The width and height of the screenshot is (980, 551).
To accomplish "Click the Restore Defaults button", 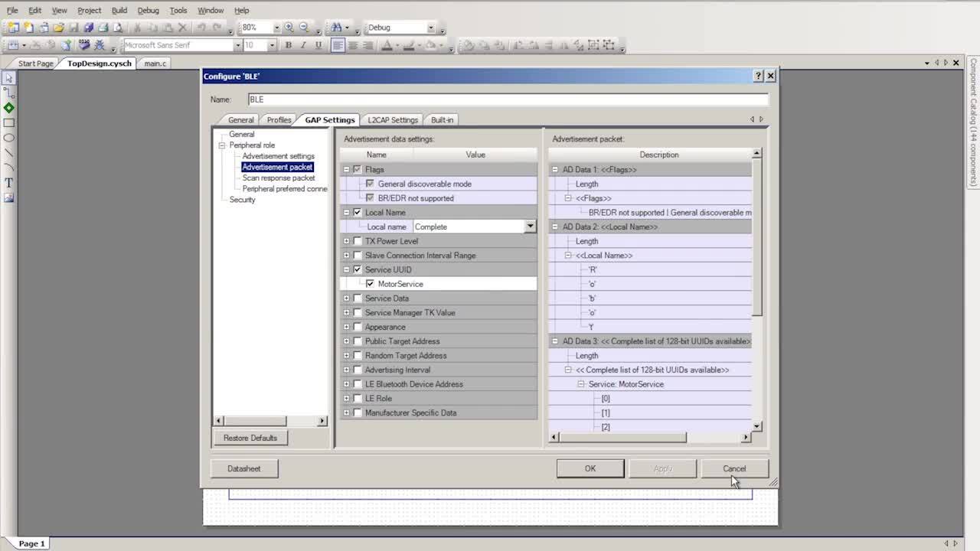I will coord(250,437).
